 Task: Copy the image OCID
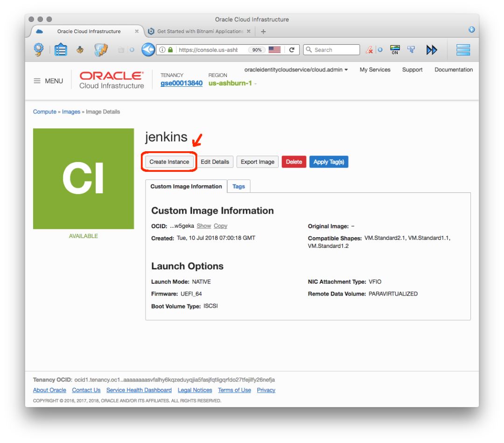220,226
